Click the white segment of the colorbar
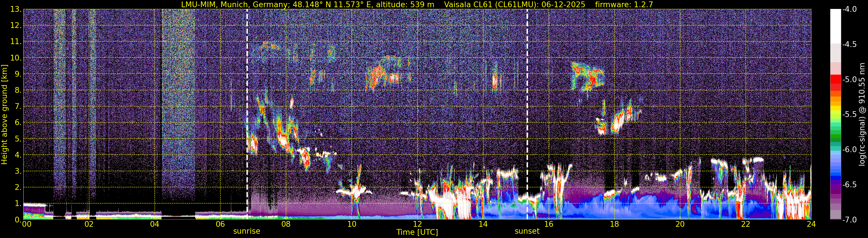This screenshot has width=868, height=238. [835, 27]
